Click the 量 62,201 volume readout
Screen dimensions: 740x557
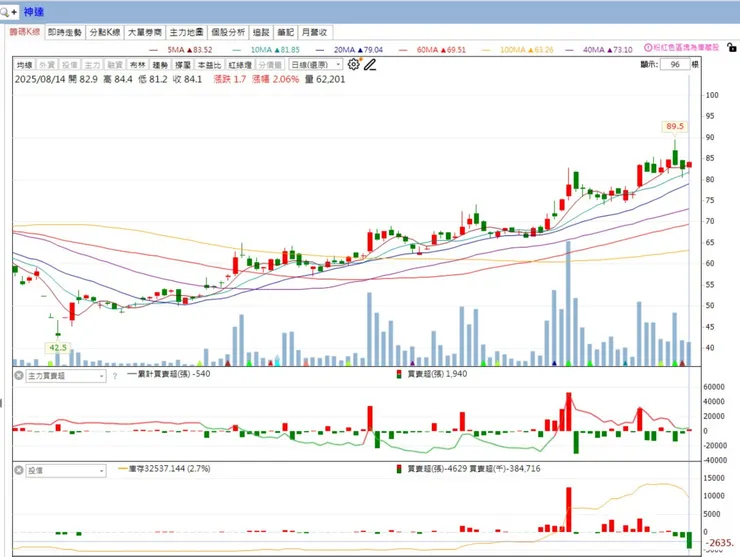[x=325, y=79]
